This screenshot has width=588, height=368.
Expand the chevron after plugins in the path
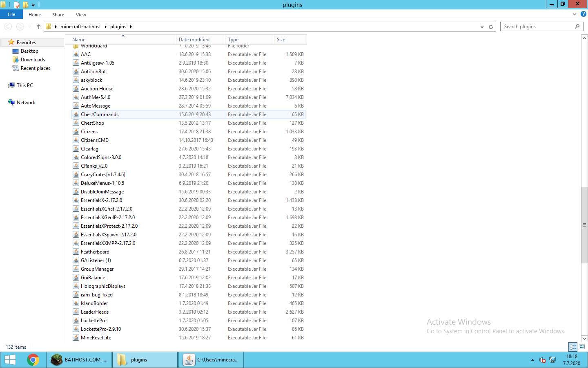(x=131, y=27)
